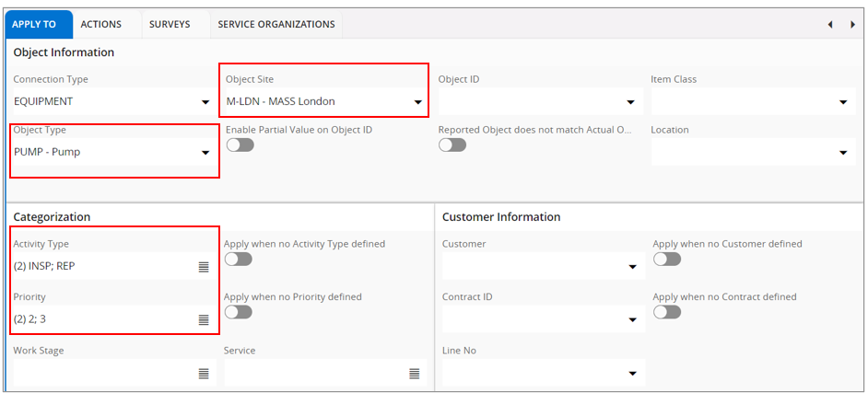Open the Service Organizations tab
The height and width of the screenshot is (393, 868).
(276, 24)
